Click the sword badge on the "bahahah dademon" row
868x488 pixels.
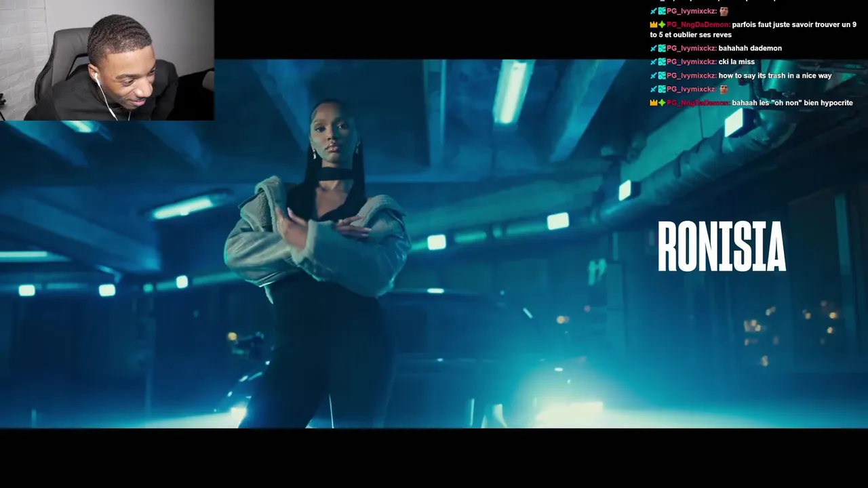[x=654, y=48]
